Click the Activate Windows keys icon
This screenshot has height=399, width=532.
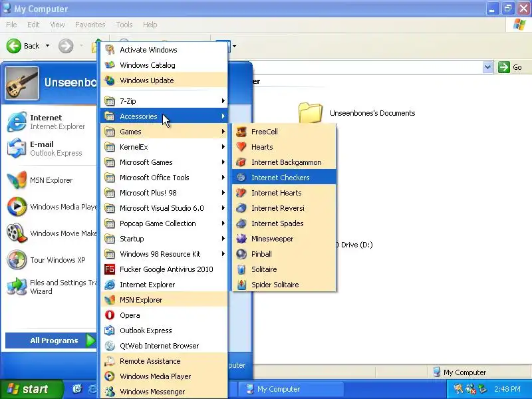tap(110, 50)
